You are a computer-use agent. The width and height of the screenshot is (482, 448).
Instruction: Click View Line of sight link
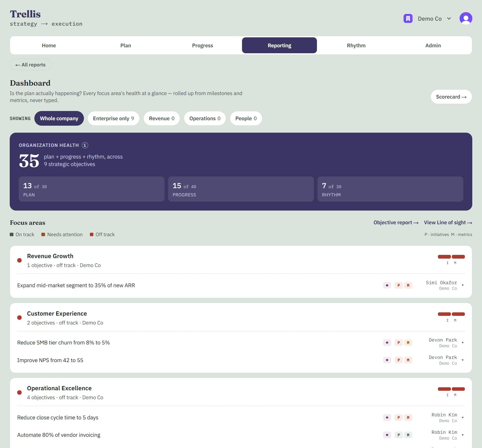(448, 223)
